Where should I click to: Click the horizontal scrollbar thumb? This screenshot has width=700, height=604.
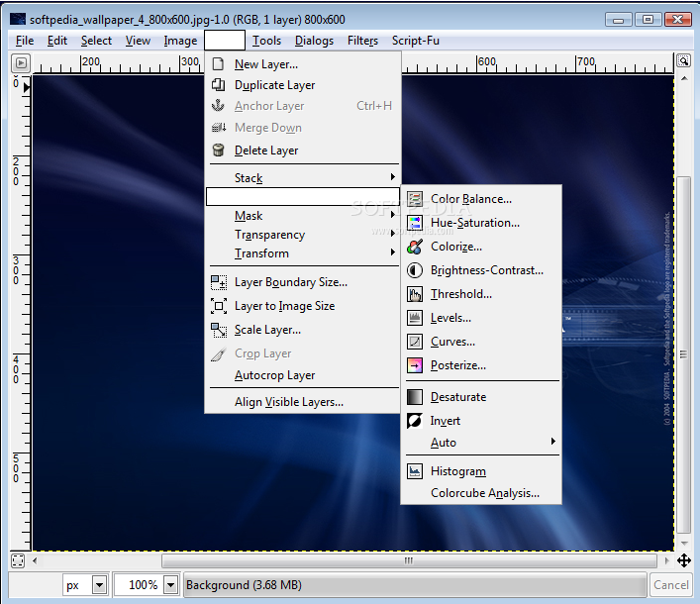coord(409,560)
